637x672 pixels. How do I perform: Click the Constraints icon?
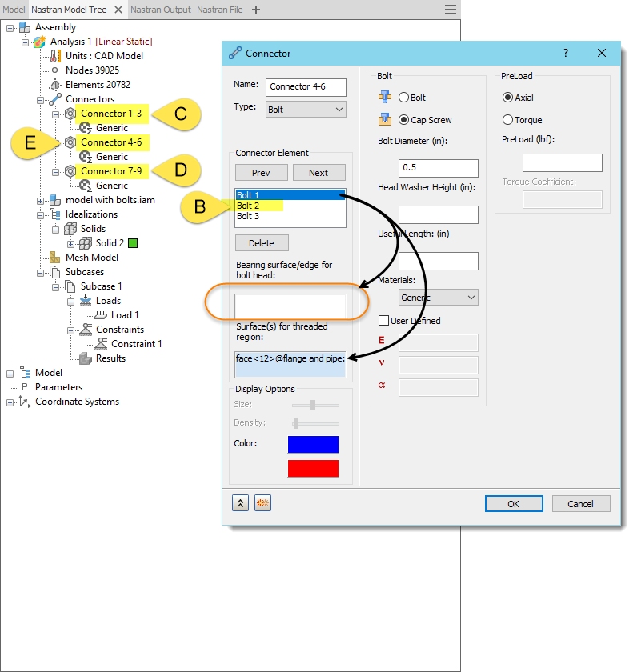click(86, 330)
